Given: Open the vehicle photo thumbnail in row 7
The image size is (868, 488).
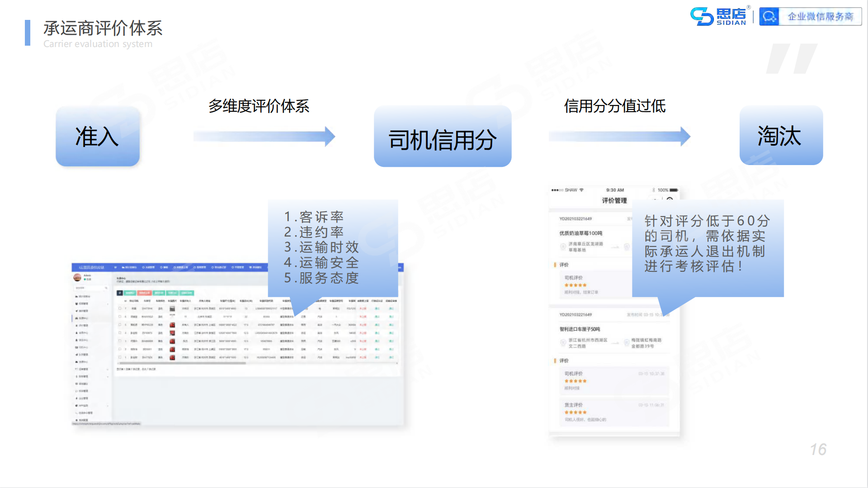Looking at the screenshot, I should (172, 308).
